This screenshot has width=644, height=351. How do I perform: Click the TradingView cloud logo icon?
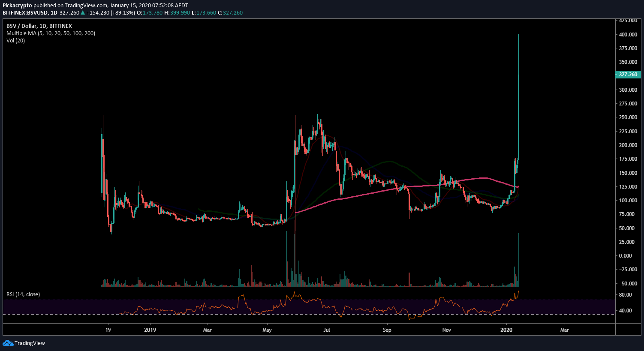click(8, 343)
